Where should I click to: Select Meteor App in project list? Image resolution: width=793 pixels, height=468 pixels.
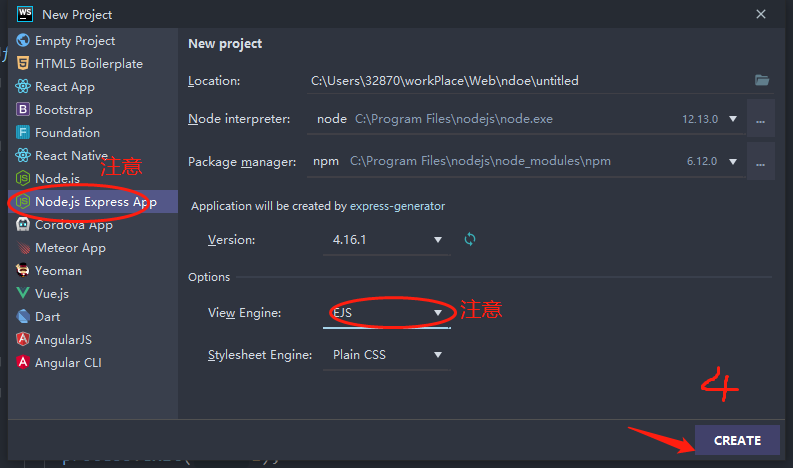(x=93, y=247)
